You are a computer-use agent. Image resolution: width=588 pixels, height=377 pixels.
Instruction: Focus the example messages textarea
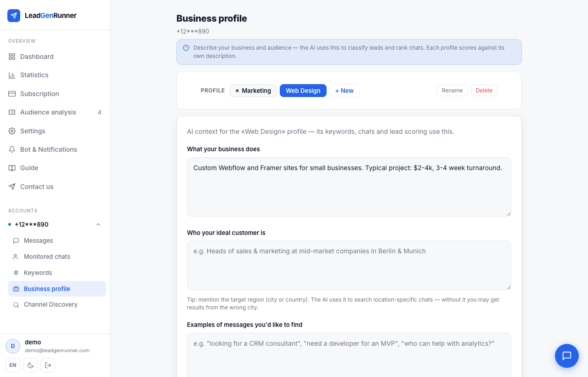point(349,355)
